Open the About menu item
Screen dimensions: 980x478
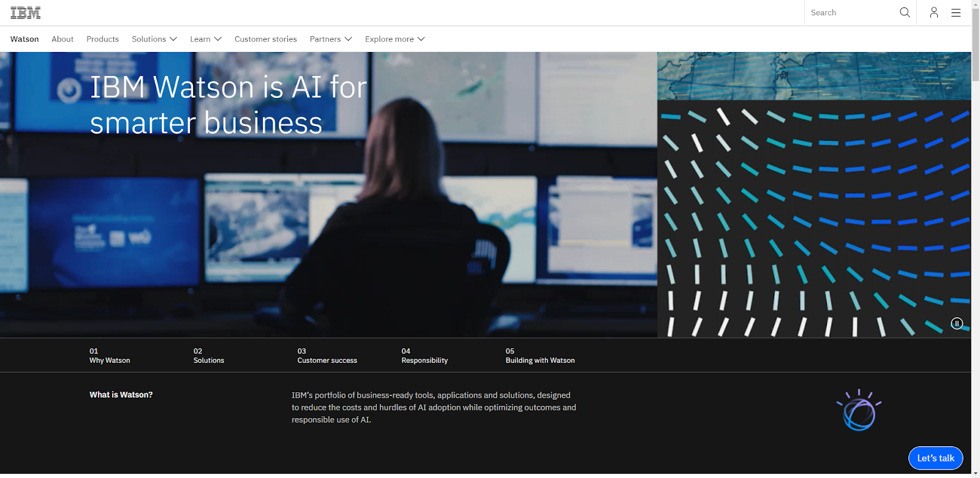pos(62,39)
